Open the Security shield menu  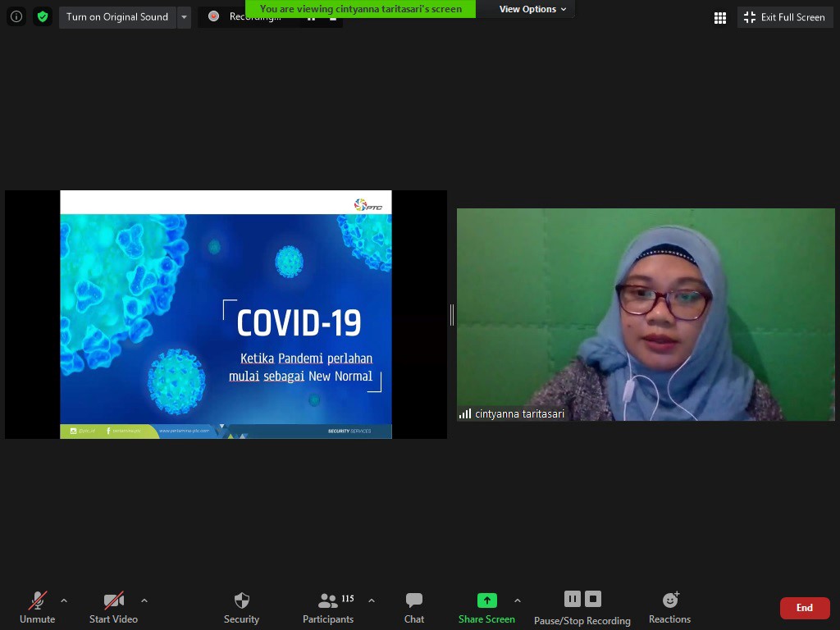pyautogui.click(x=242, y=608)
